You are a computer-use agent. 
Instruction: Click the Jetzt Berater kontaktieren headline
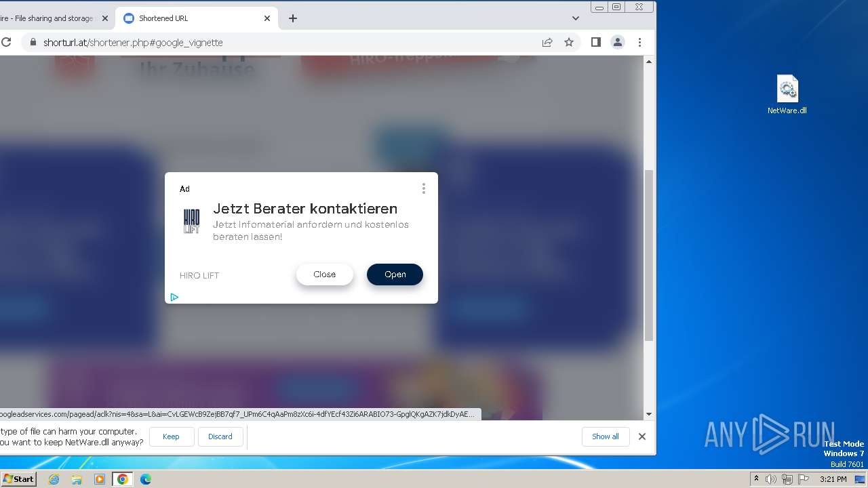pos(305,209)
